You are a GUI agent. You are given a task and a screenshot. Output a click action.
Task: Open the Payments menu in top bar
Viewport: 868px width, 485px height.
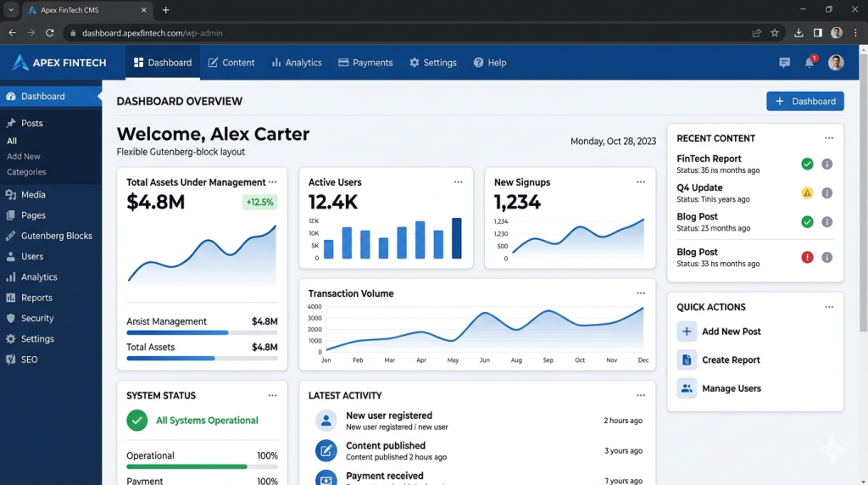click(x=365, y=63)
